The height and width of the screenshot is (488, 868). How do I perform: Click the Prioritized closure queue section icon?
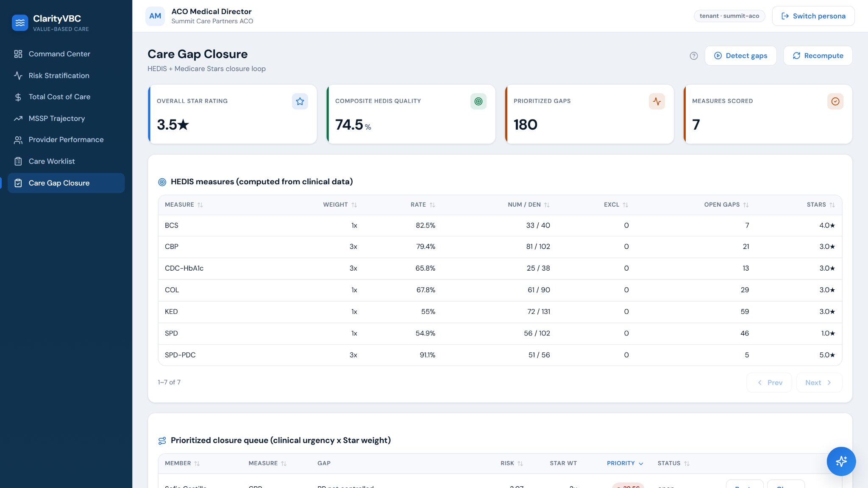point(162,441)
